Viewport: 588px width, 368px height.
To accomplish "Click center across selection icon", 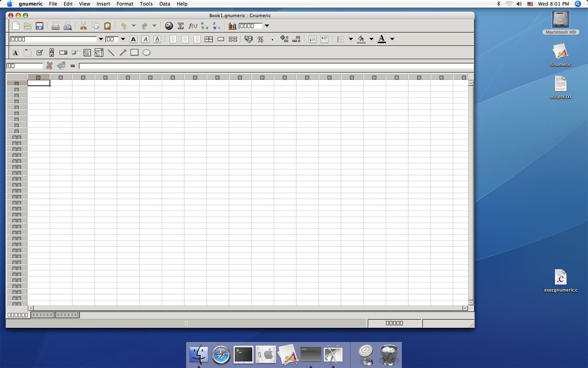I will 209,39.
